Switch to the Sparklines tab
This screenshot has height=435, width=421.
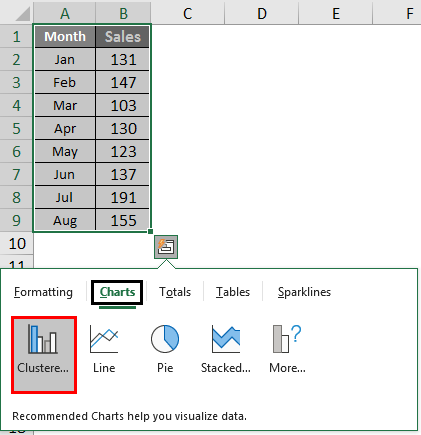pos(304,292)
